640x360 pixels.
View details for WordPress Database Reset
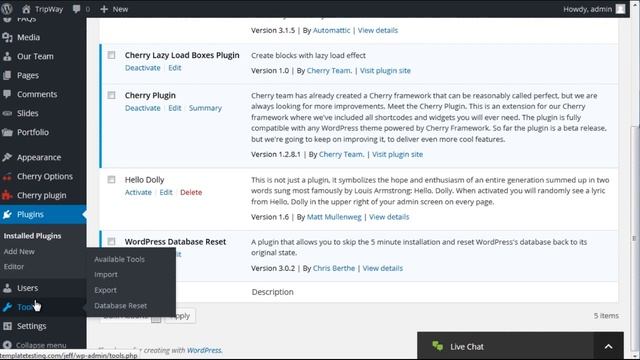click(x=383, y=268)
